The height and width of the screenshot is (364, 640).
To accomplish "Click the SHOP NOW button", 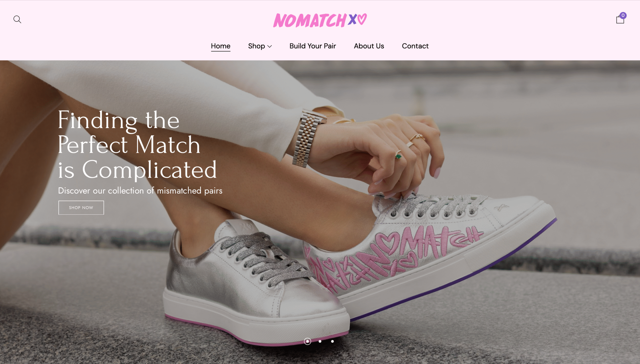I will point(81,207).
